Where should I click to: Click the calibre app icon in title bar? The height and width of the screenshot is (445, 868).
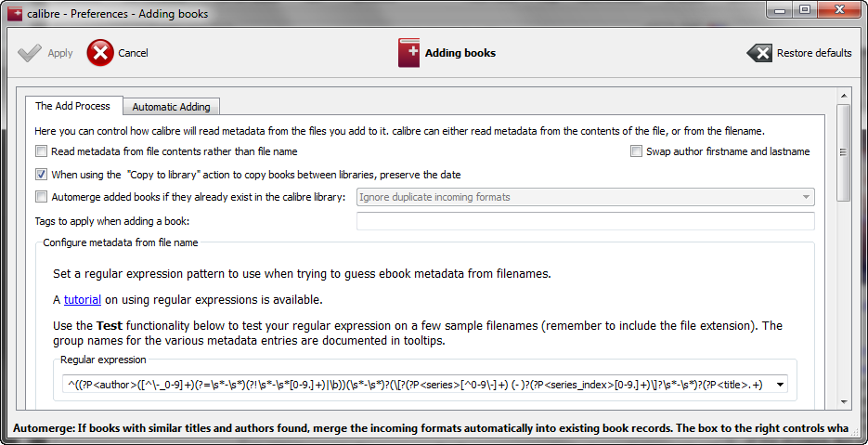click(x=15, y=13)
